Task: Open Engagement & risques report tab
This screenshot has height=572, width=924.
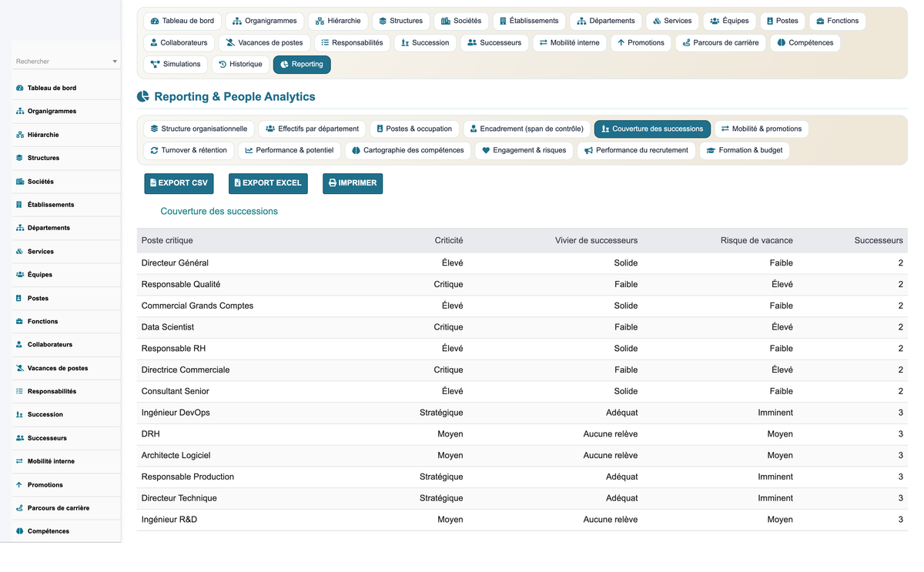Action: click(x=524, y=151)
